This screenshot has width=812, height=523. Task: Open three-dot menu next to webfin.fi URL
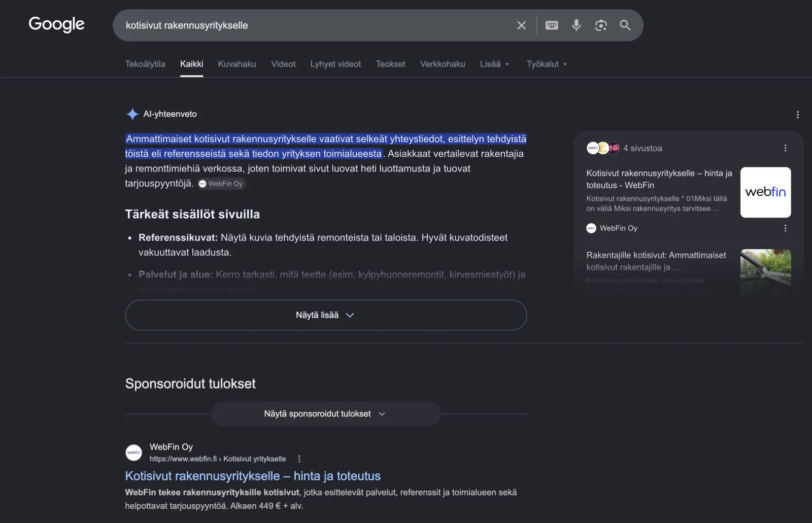pyautogui.click(x=299, y=459)
